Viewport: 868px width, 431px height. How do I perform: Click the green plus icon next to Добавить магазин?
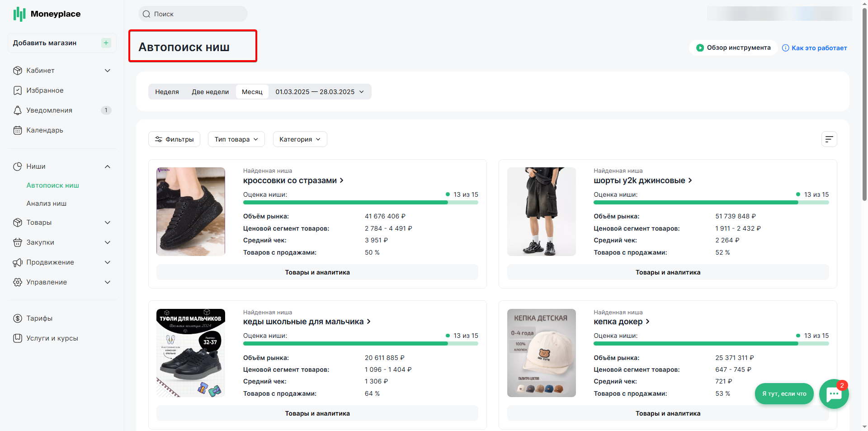pyautogui.click(x=106, y=43)
